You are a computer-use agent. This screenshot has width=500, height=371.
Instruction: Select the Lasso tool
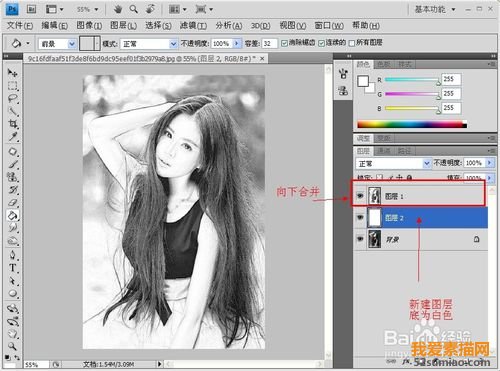point(13,99)
